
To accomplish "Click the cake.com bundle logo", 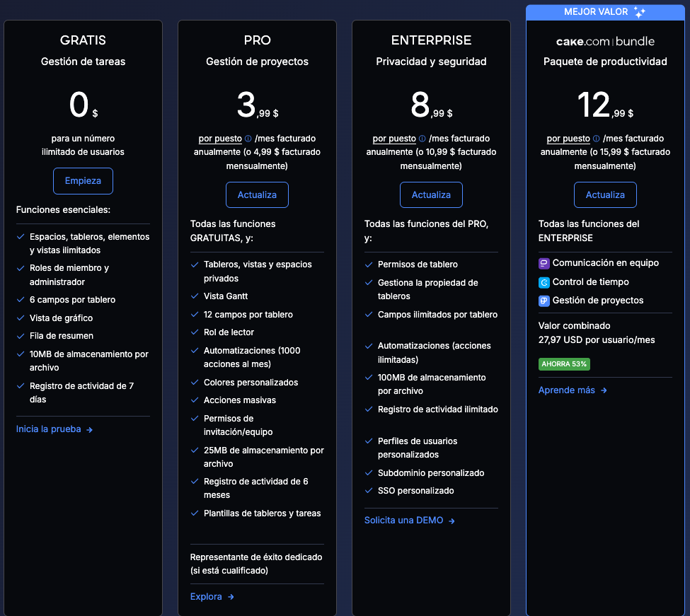I will click(x=605, y=41).
